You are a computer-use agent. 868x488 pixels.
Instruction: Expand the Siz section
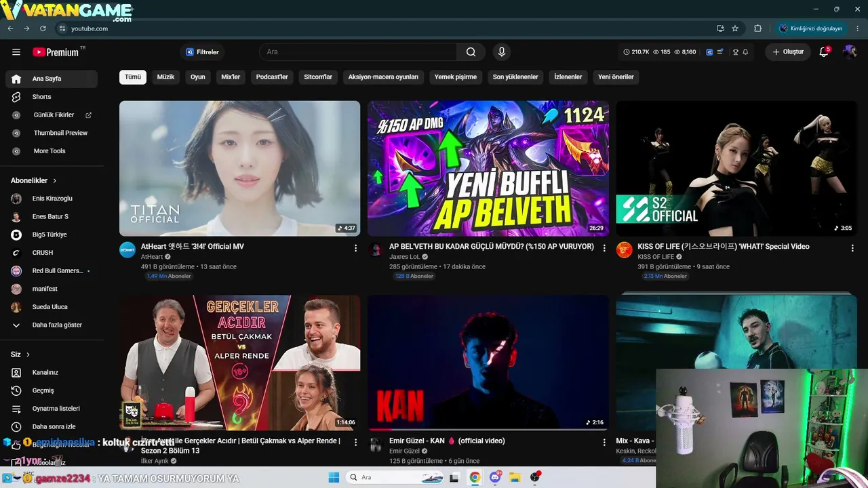(20, 354)
